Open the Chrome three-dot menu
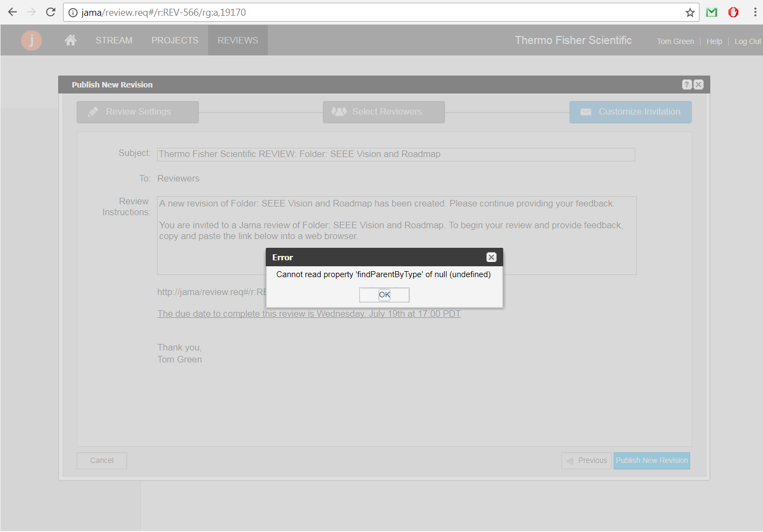This screenshot has height=532, width=763. tap(755, 12)
